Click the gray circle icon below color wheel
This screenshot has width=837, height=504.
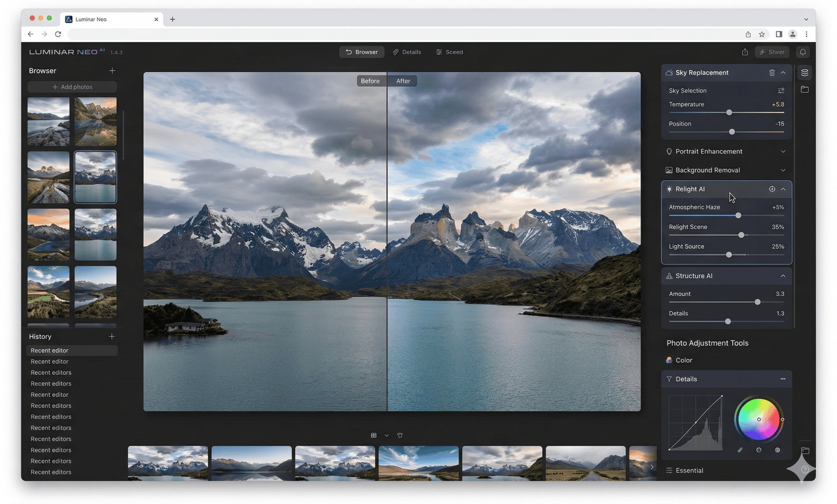(x=777, y=450)
